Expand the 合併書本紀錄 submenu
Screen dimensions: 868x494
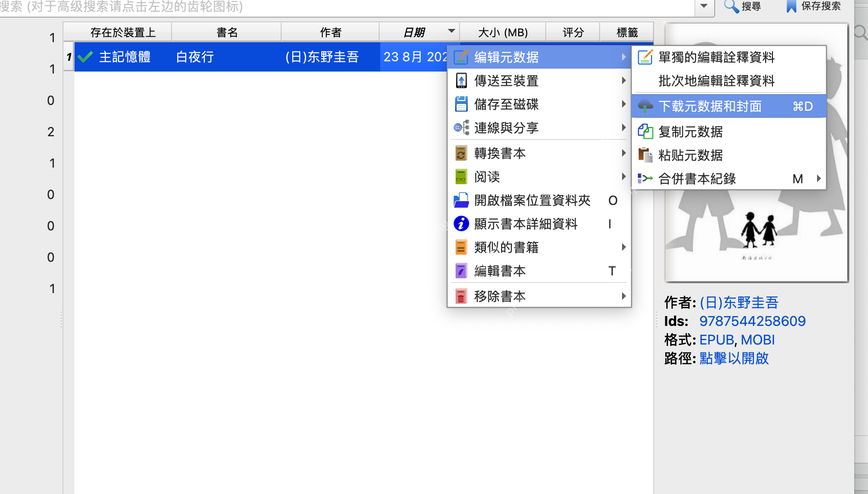pyautogui.click(x=818, y=178)
